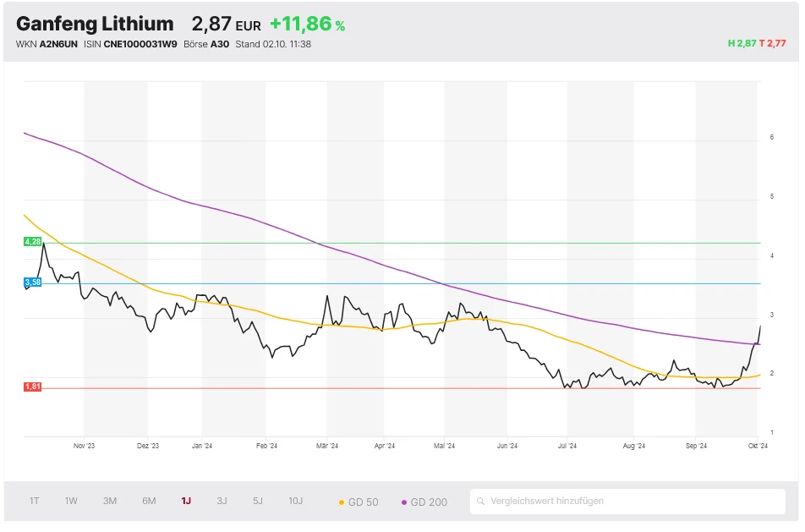
Task: Click the green H 2,87 high value
Action: click(742, 43)
